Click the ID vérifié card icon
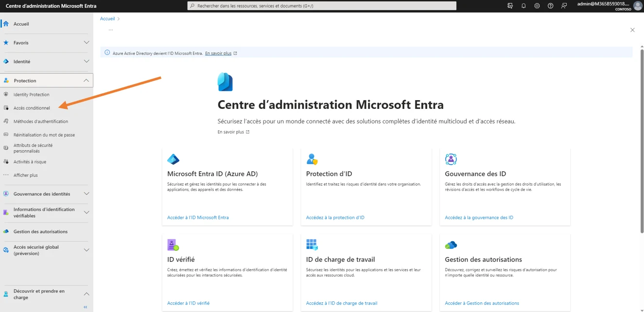This screenshot has width=644, height=312. pos(173,245)
